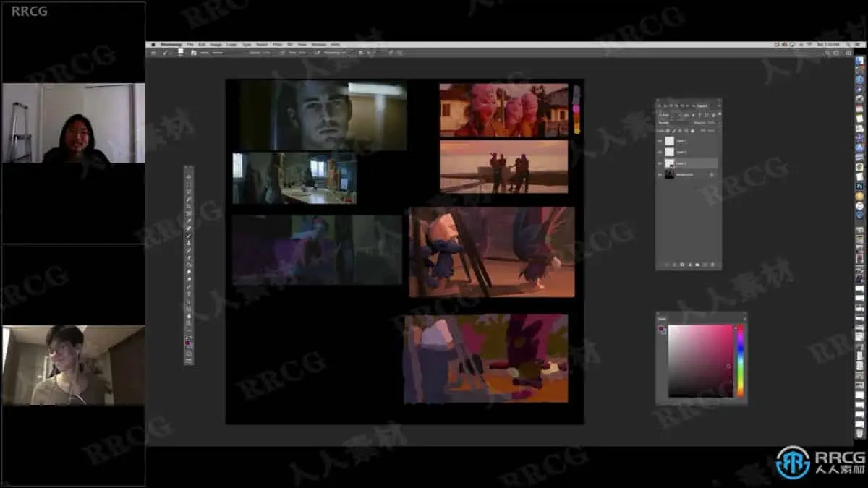Click the painted color study of Smurf scene
This screenshot has width=868, height=488.
tap(486, 359)
